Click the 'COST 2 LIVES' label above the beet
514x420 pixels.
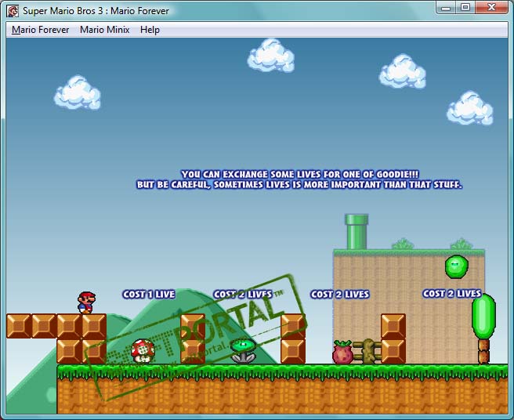tap(340, 294)
